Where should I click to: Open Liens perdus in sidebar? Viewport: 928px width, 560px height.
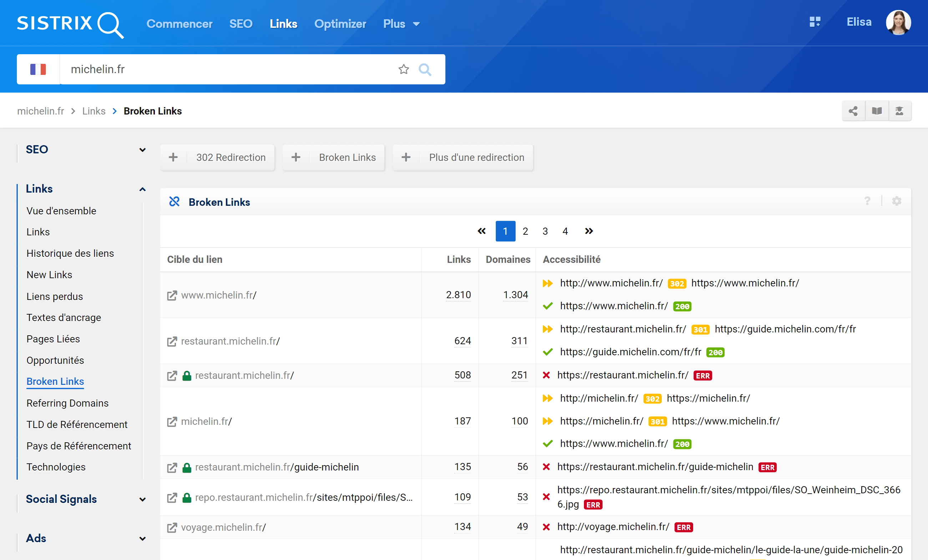click(55, 296)
